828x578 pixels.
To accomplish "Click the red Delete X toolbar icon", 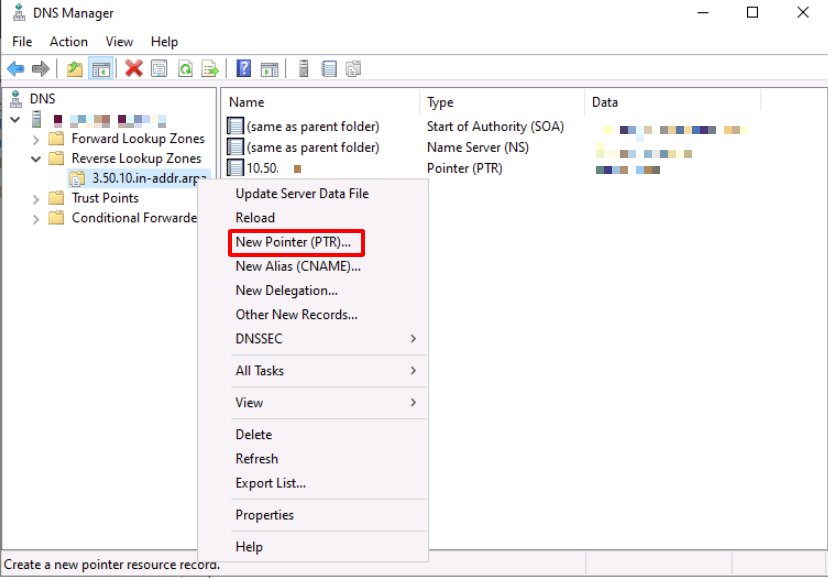I will pos(133,69).
